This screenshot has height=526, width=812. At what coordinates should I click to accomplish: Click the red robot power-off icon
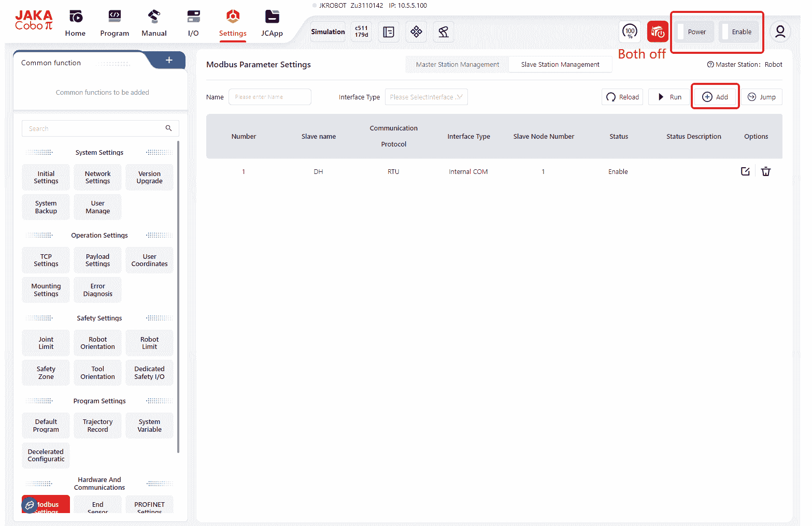pyautogui.click(x=658, y=32)
